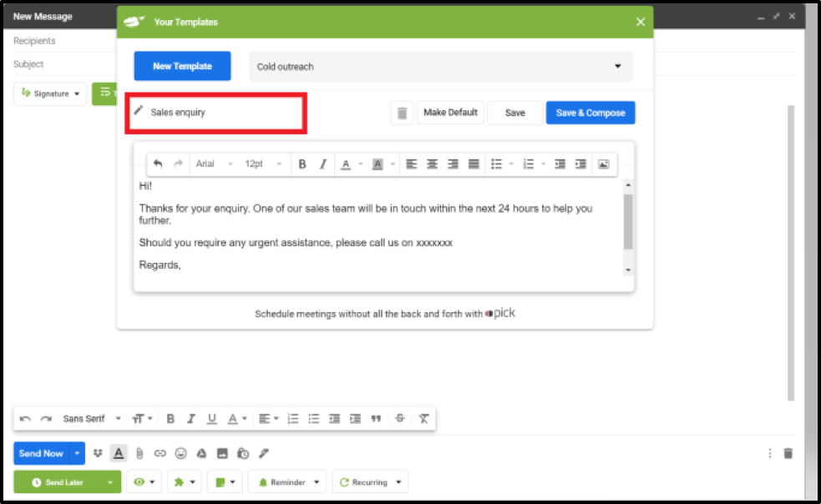Viewport: 821px width, 504px height.
Task: Insert an emoji in the message
Action: (180, 454)
